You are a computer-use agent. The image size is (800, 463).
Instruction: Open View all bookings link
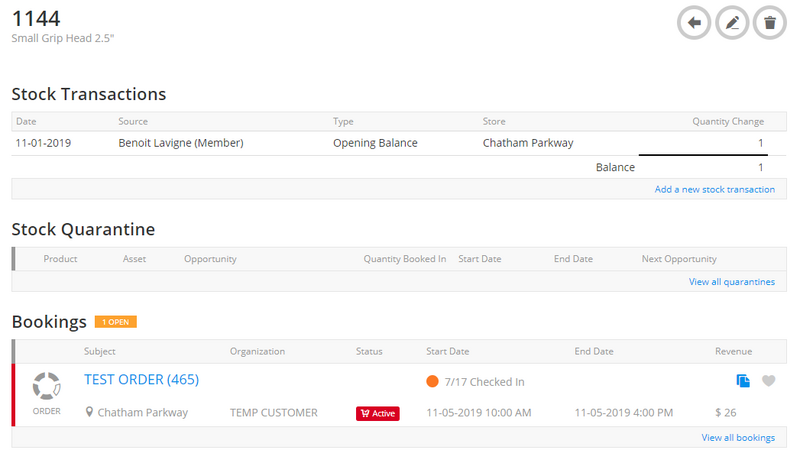pyautogui.click(x=737, y=438)
